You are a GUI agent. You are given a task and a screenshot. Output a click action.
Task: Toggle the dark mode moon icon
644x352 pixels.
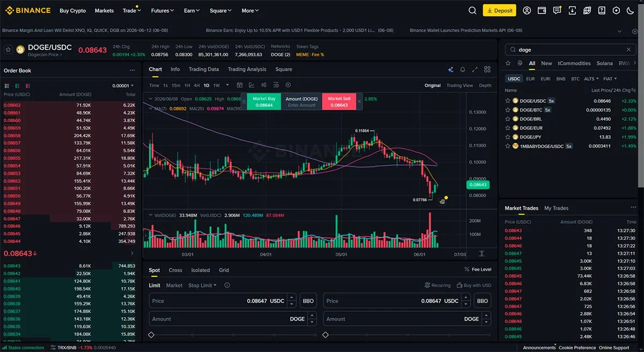pyautogui.click(x=631, y=10)
